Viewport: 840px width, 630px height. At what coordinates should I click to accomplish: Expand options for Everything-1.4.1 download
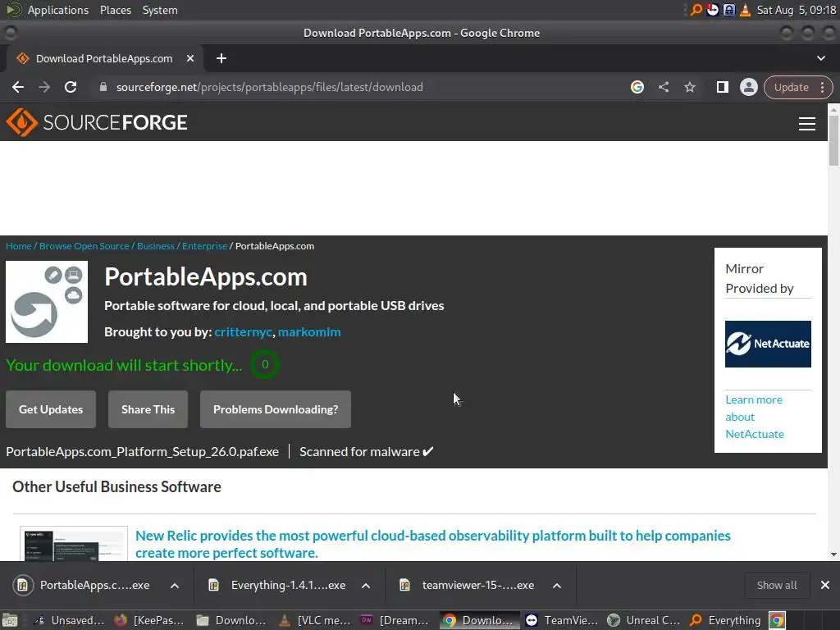tap(366, 586)
